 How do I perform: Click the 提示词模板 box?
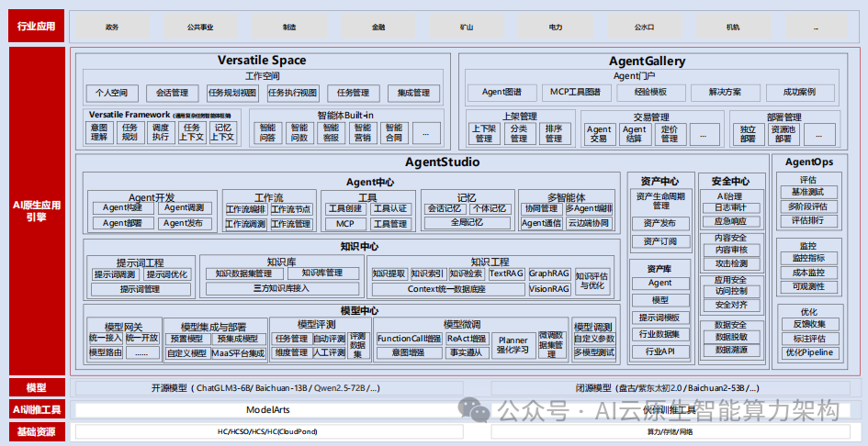point(659,318)
